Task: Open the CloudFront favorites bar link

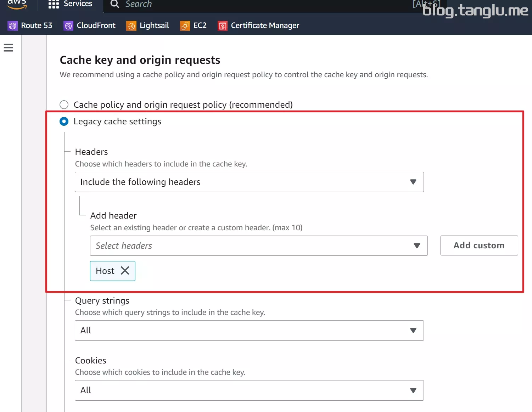Action: (96, 26)
